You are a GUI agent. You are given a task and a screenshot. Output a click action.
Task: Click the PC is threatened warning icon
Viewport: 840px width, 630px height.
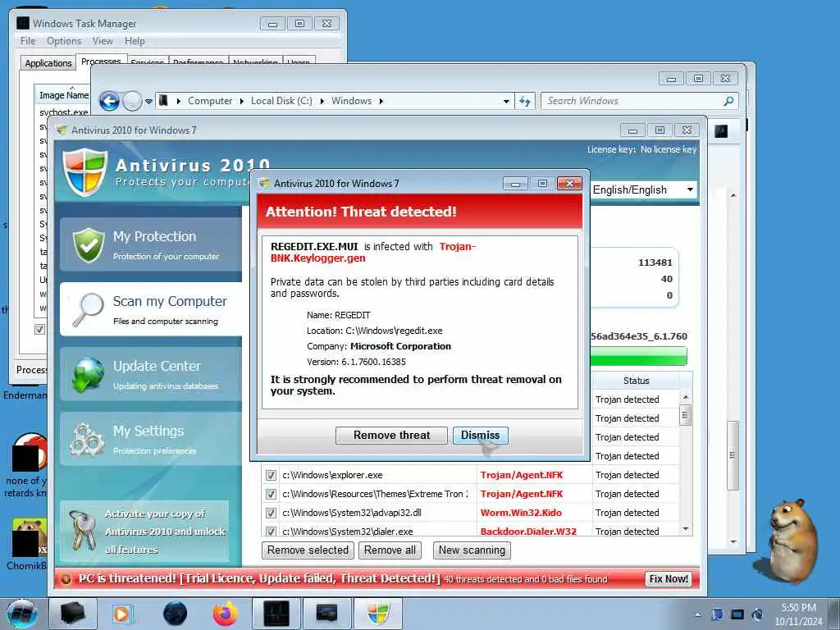66,579
